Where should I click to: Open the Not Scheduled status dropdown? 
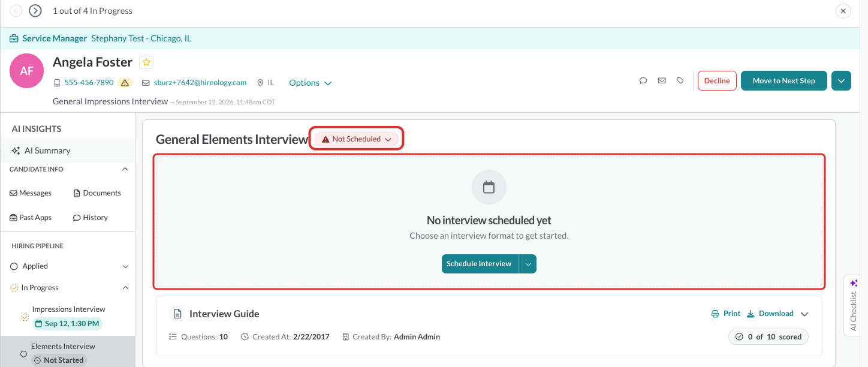click(x=357, y=139)
